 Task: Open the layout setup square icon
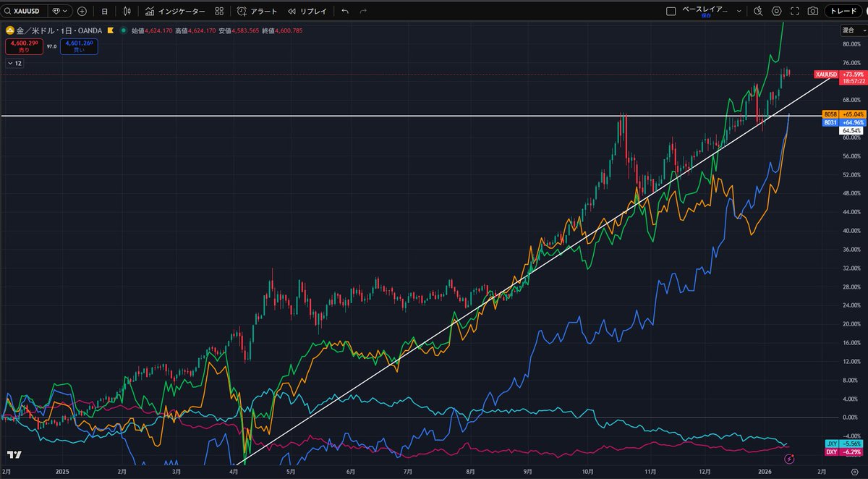(671, 11)
